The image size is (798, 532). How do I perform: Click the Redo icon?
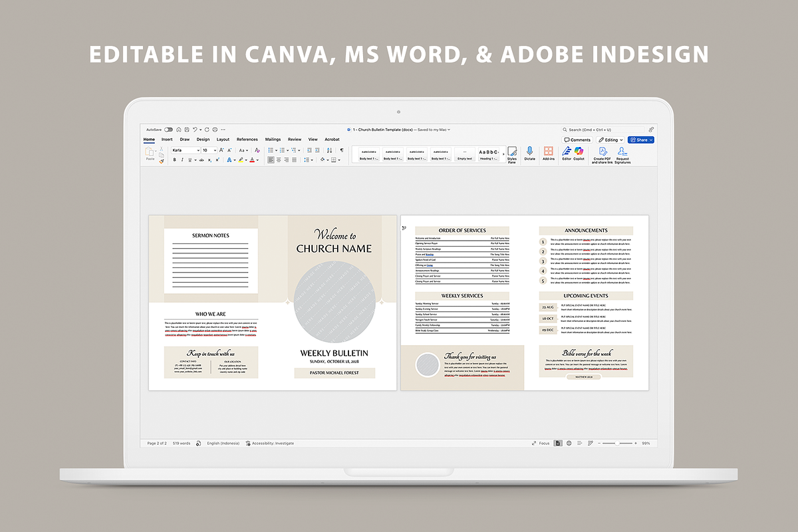click(207, 130)
